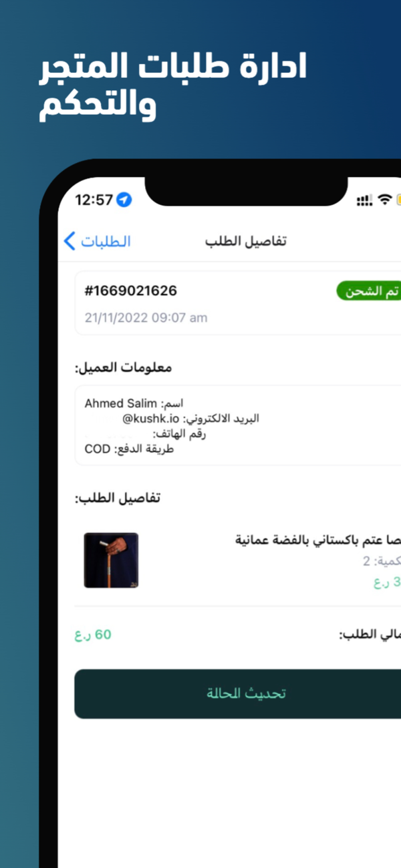Tap the تفاصيل الطلب page title

coord(245,241)
